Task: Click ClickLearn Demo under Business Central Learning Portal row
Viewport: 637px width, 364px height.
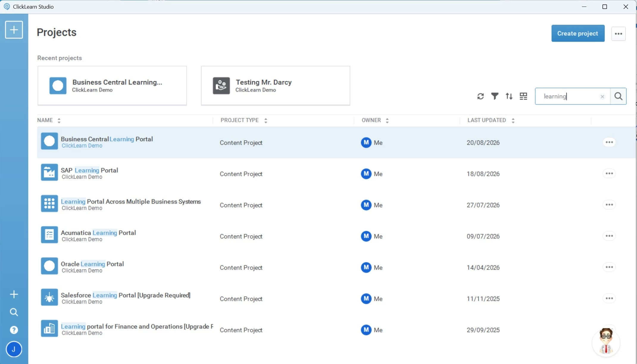Action: coord(82,146)
